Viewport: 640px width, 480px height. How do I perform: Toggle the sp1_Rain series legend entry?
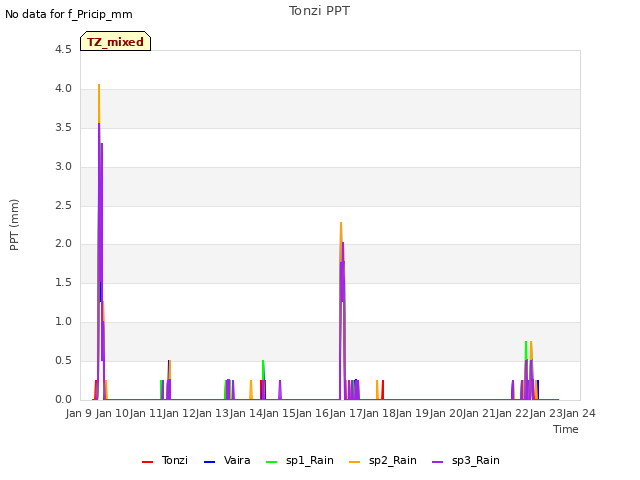[300, 460]
